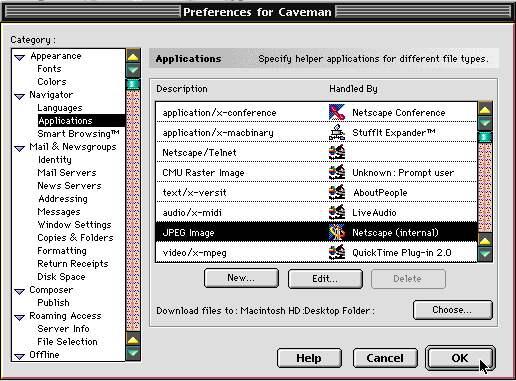Open Server Info under Roaming Access
This screenshot has height=381, width=516.
click(63, 329)
